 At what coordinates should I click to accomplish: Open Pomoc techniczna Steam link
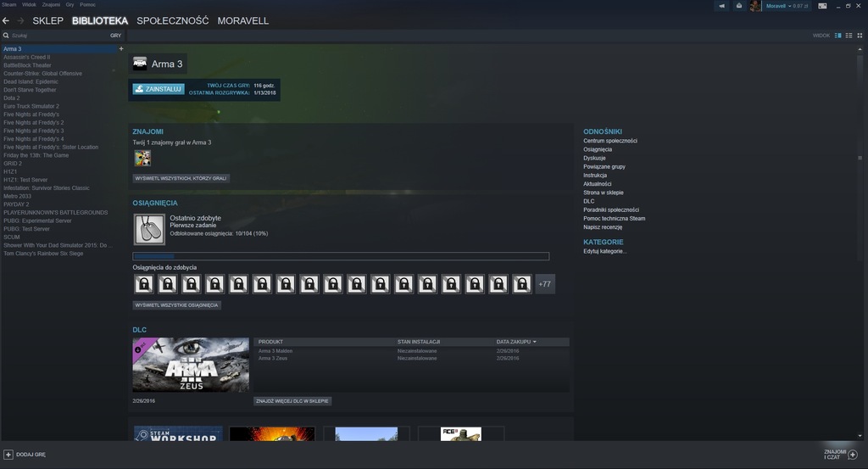pos(614,218)
